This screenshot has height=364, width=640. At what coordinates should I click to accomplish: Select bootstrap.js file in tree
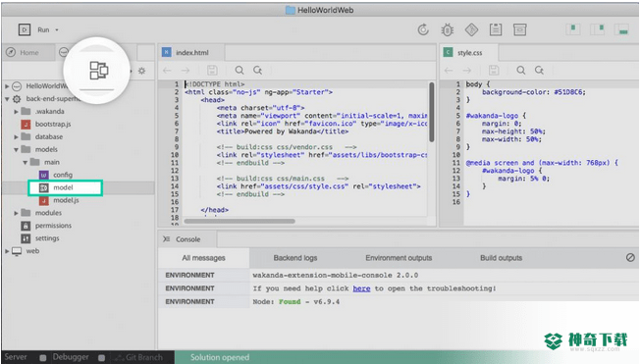click(x=53, y=124)
